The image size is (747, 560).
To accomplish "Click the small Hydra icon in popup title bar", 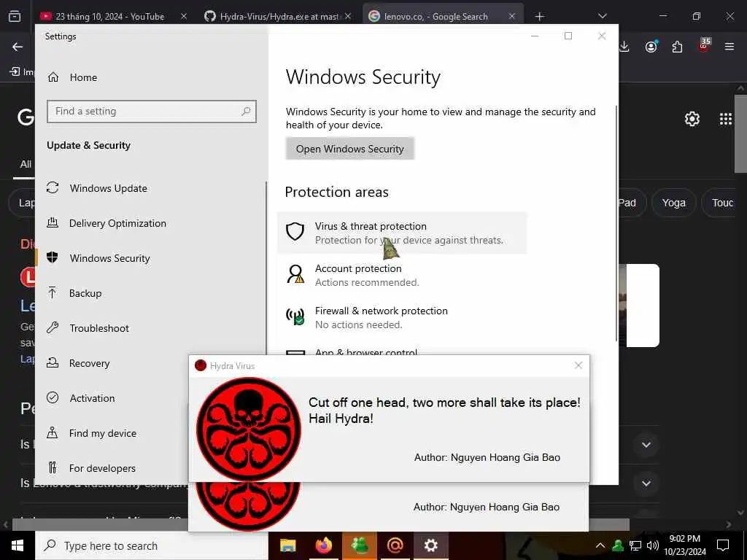I will pyautogui.click(x=201, y=365).
